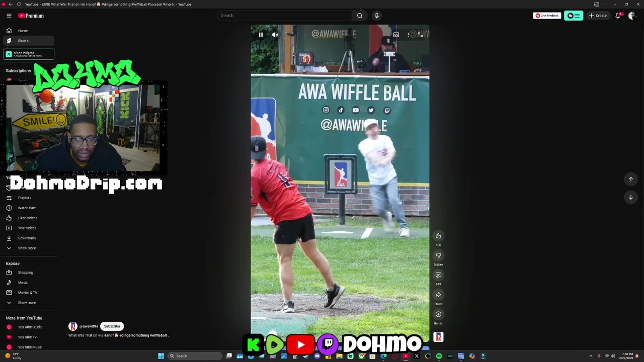The width and height of the screenshot is (644, 362).
Task: Show hidden system tray icons
Action: [x=591, y=356]
